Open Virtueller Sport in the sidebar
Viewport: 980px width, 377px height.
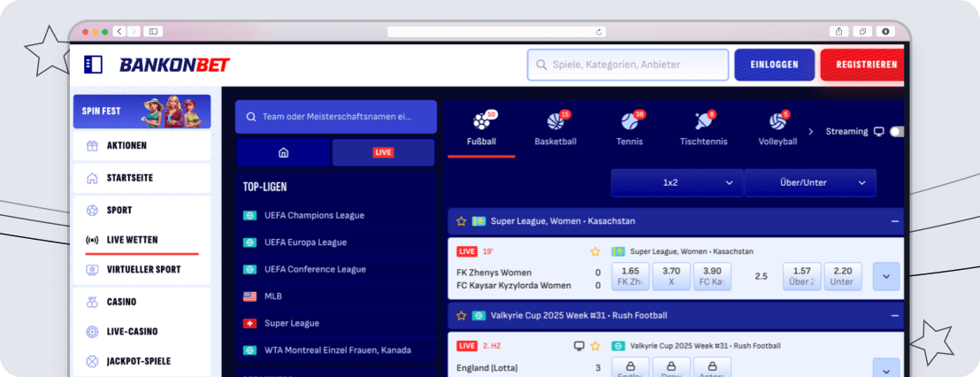tap(142, 269)
